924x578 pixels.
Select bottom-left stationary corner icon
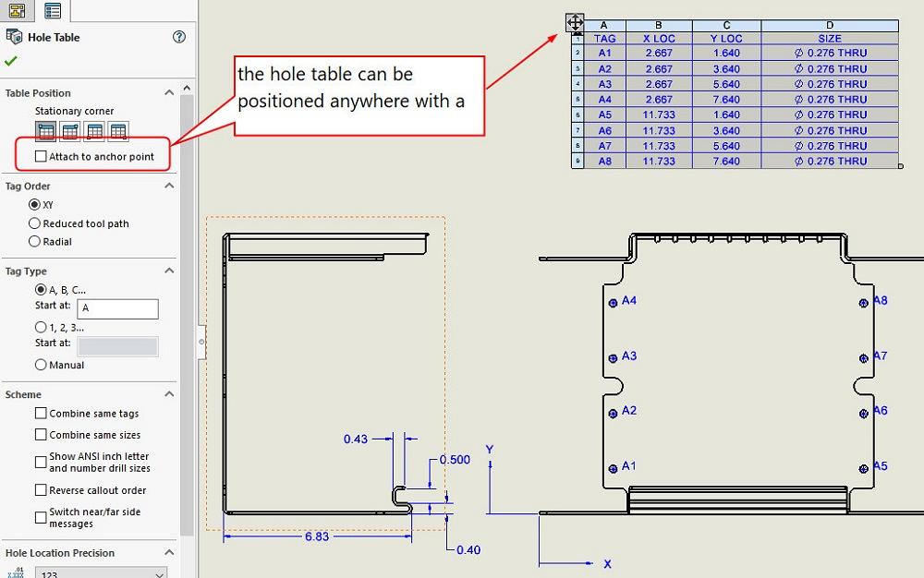pyautogui.click(x=94, y=131)
